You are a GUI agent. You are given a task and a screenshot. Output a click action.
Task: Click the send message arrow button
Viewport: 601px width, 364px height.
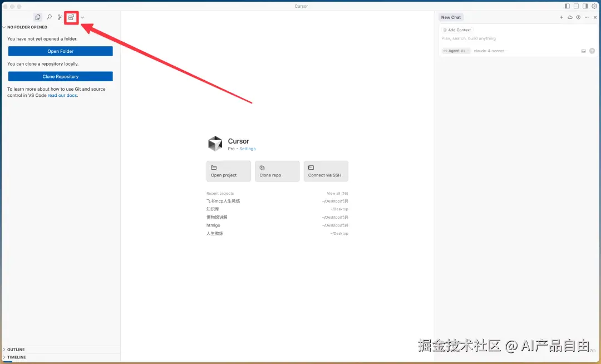click(x=592, y=51)
